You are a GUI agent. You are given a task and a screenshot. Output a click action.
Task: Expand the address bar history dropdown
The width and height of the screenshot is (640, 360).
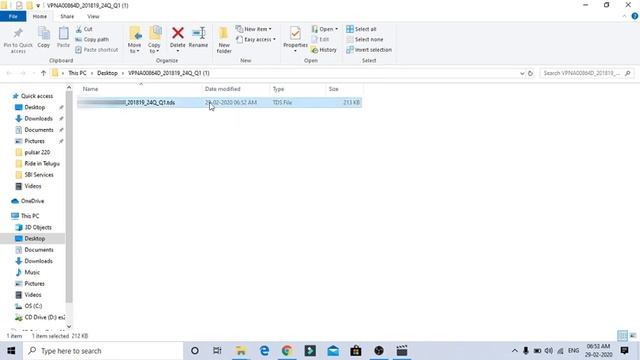pos(522,73)
